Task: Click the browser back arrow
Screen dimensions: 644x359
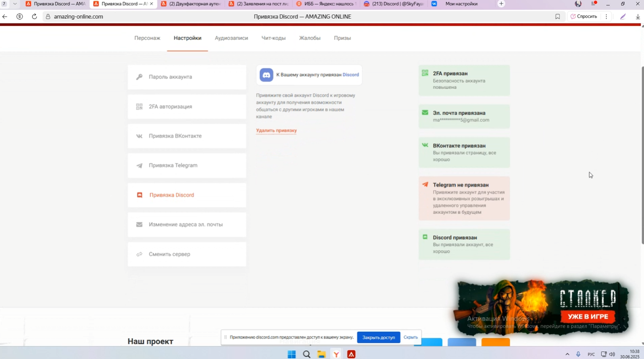Action: coord(5,16)
